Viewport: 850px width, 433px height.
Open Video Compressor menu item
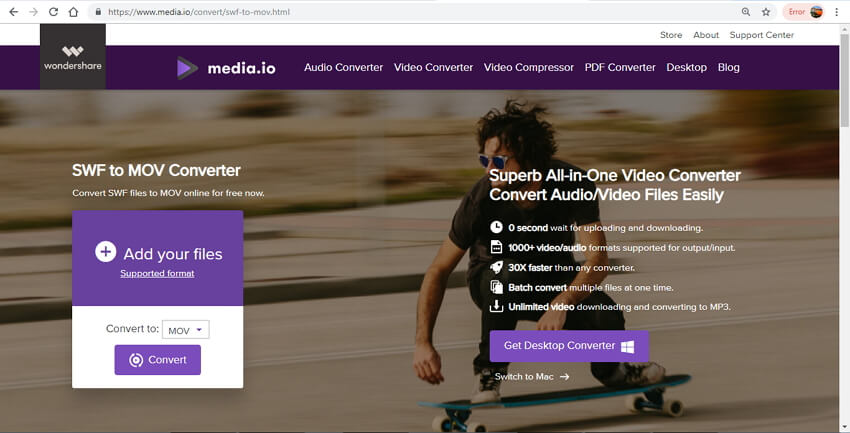pos(529,67)
